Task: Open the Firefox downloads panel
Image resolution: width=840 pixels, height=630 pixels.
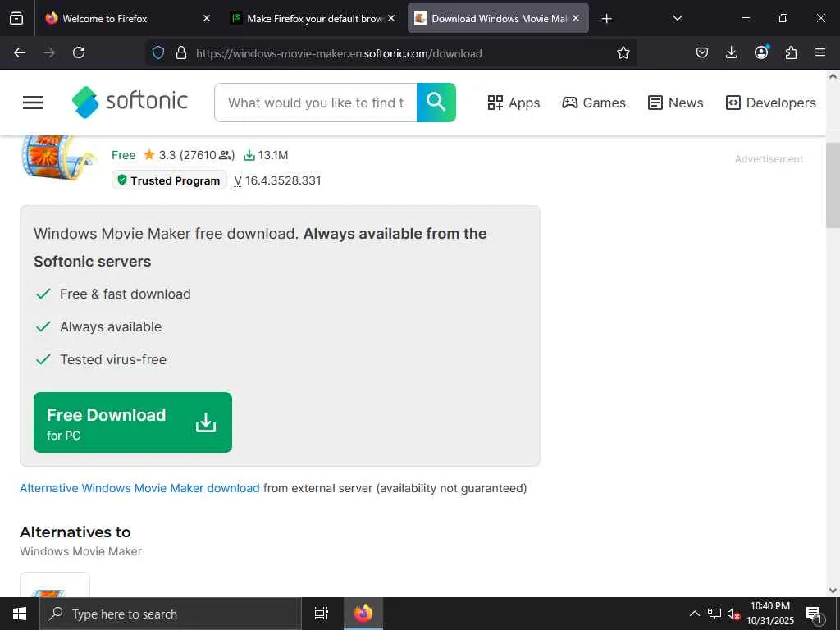Action: coord(731,52)
